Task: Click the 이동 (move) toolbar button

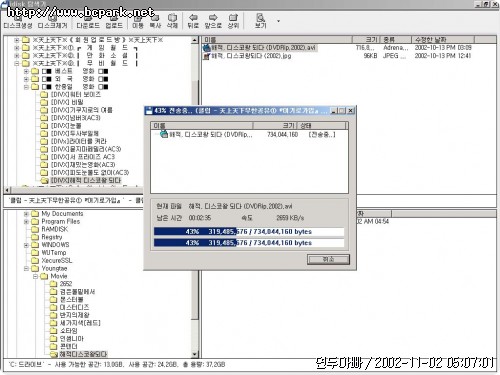Action: click(138, 21)
